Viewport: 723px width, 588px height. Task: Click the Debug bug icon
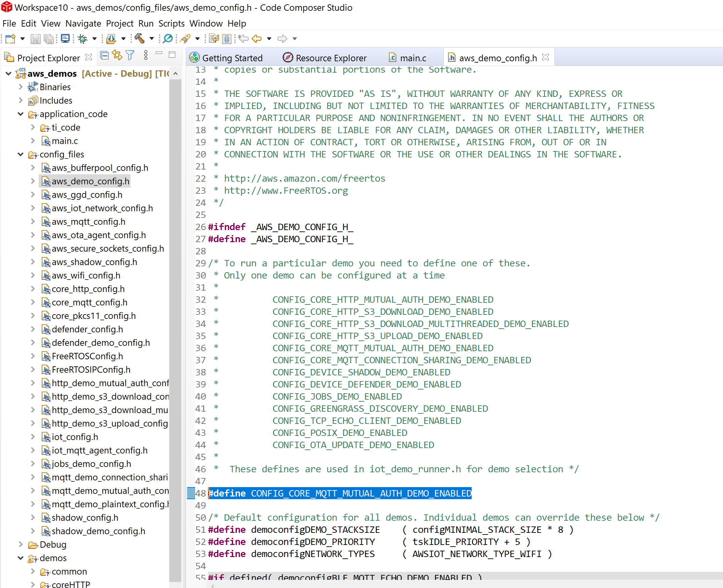pyautogui.click(x=82, y=39)
